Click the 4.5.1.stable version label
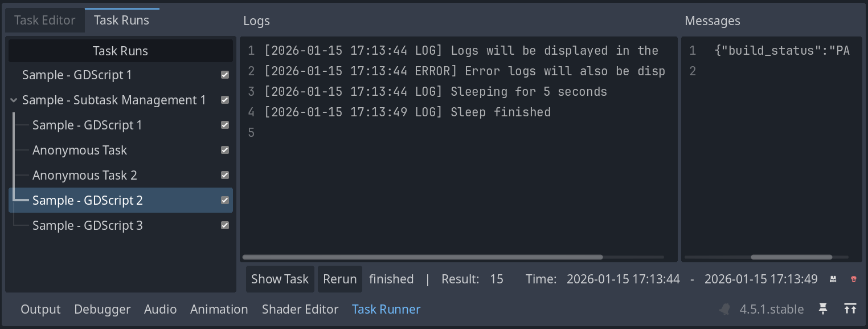868x329 pixels. (x=771, y=308)
